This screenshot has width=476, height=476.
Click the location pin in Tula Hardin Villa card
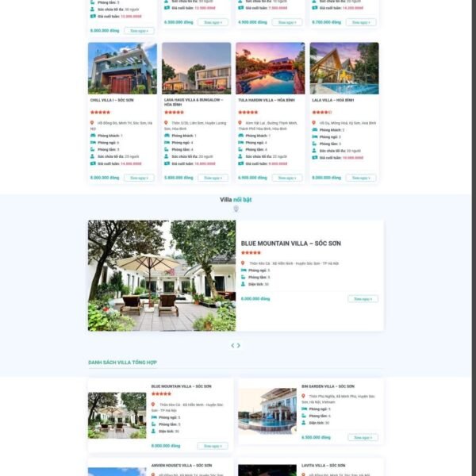(x=240, y=123)
